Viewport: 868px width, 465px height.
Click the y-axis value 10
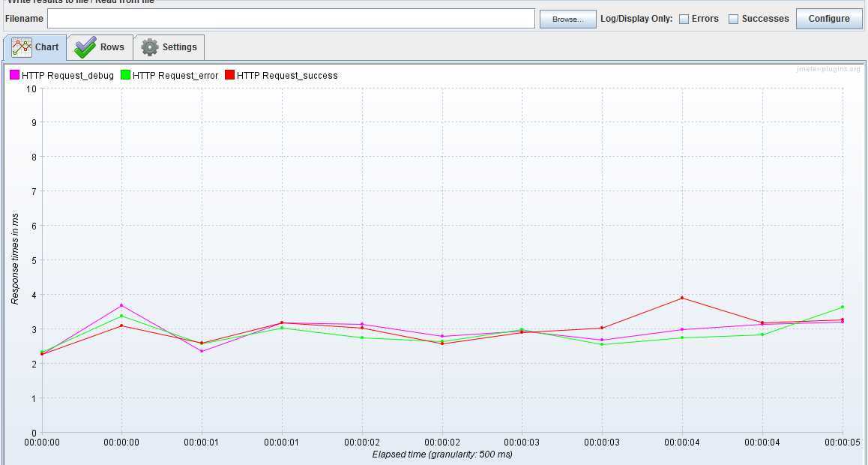click(31, 88)
